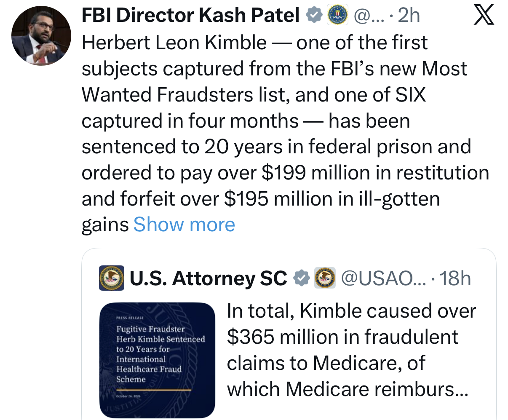The image size is (508, 420).
Task: Open U.S. Attorney SC avatar seal
Action: 112,278
